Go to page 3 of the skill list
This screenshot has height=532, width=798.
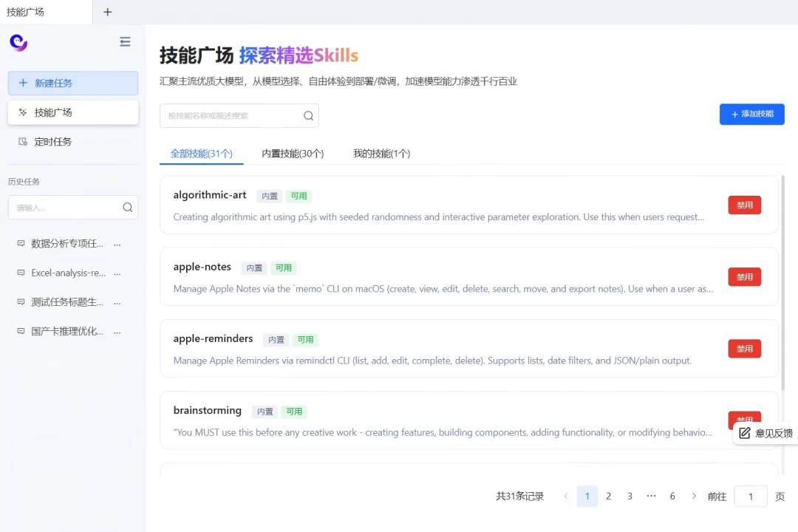coord(630,496)
